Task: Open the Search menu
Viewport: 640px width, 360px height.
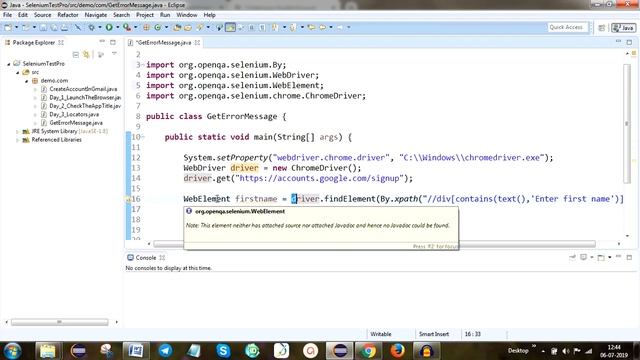Action: (x=121, y=15)
